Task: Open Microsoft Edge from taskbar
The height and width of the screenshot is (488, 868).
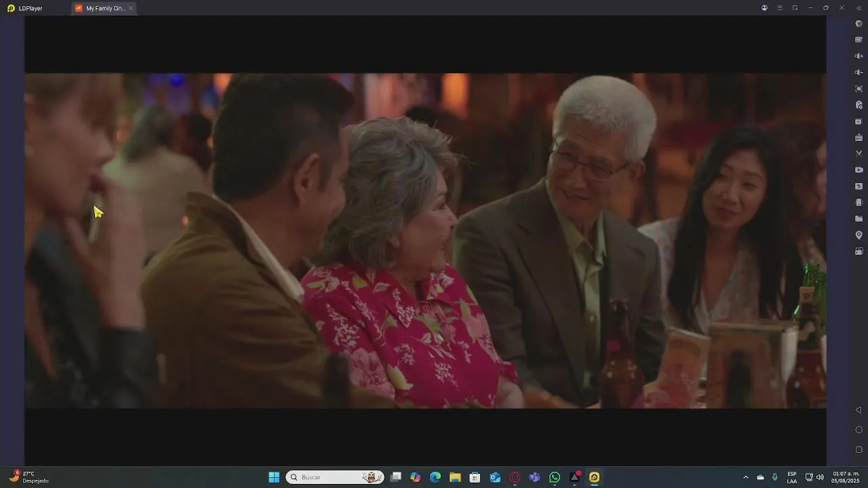Action: pyautogui.click(x=435, y=477)
